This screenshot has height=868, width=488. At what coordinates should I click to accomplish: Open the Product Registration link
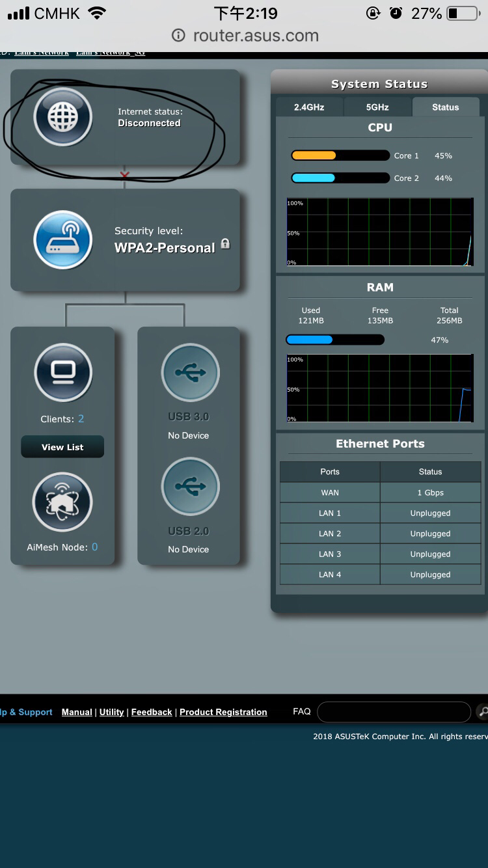point(223,712)
